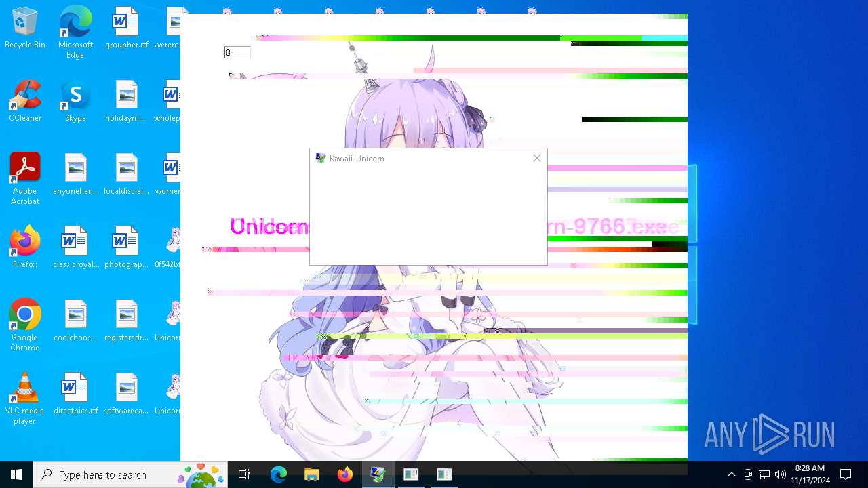Click Task View button on taskbar
Screen dimensions: 868x488
pyautogui.click(x=244, y=474)
